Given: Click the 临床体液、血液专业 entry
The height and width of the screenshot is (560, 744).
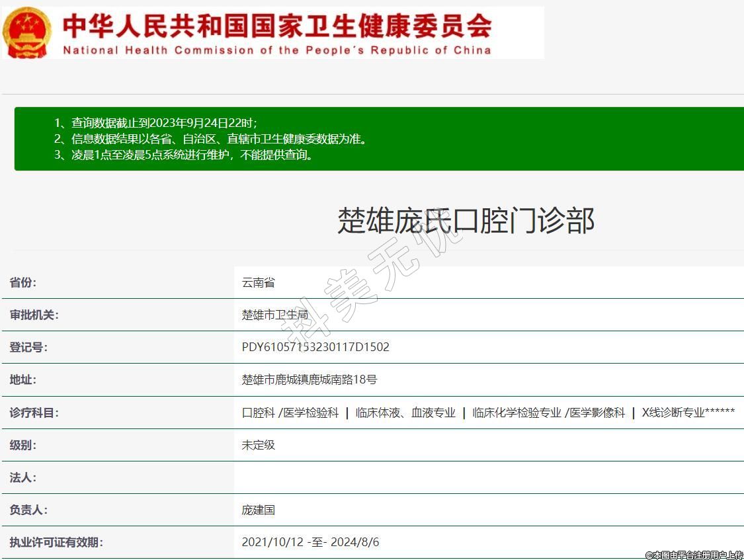Looking at the screenshot, I should (x=405, y=413).
